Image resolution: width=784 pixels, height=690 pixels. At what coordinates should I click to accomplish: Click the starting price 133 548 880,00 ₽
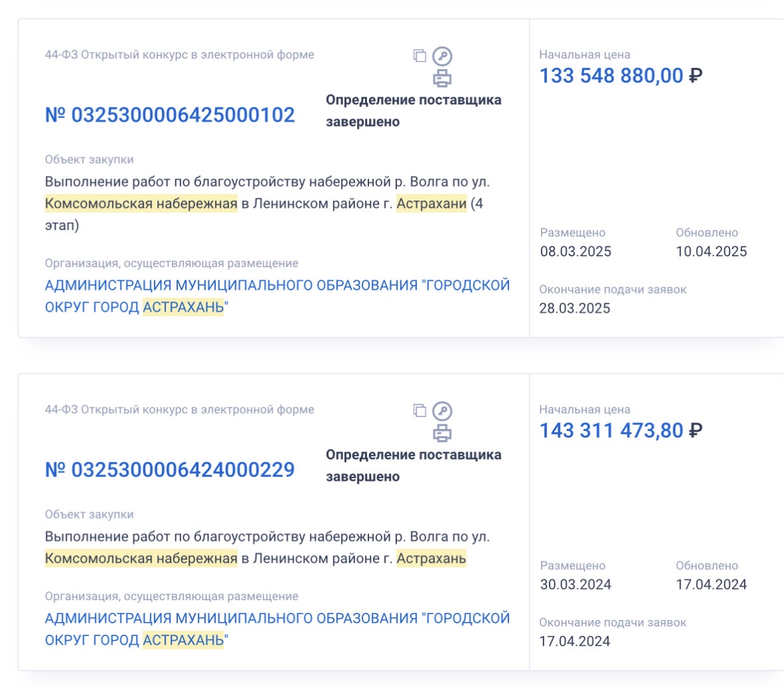coord(620,76)
